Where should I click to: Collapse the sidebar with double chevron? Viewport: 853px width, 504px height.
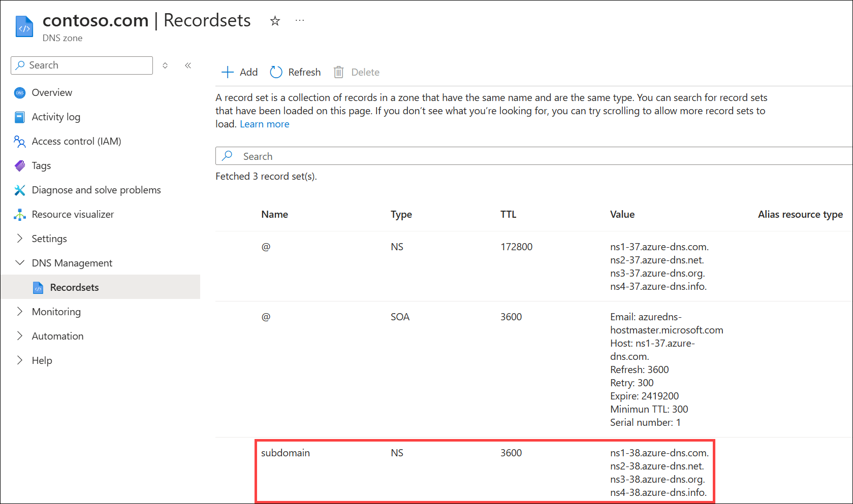[188, 65]
